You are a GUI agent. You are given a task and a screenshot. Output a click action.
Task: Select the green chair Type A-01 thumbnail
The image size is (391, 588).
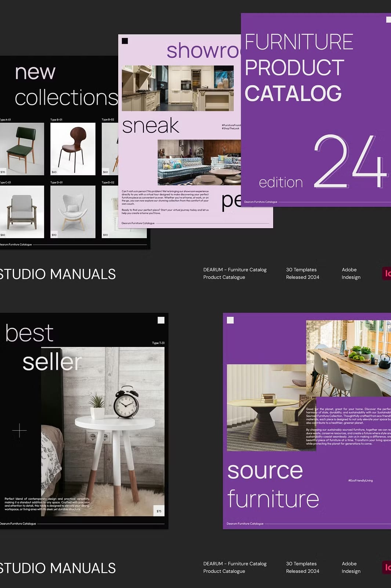coord(22,149)
